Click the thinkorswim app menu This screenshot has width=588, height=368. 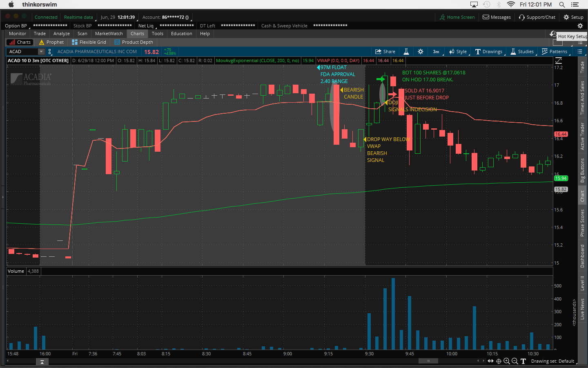tap(40, 4)
